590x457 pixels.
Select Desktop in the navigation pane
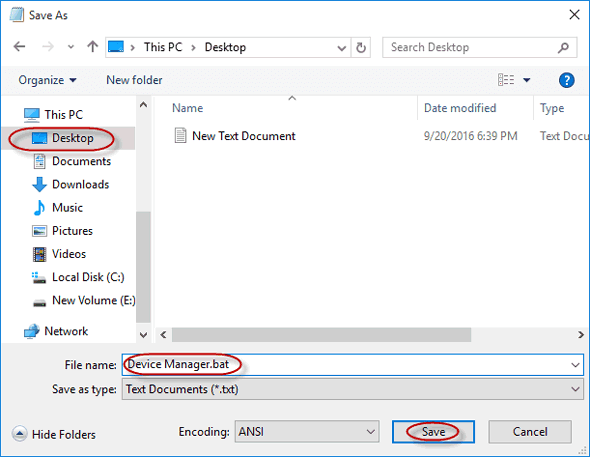[x=68, y=138]
